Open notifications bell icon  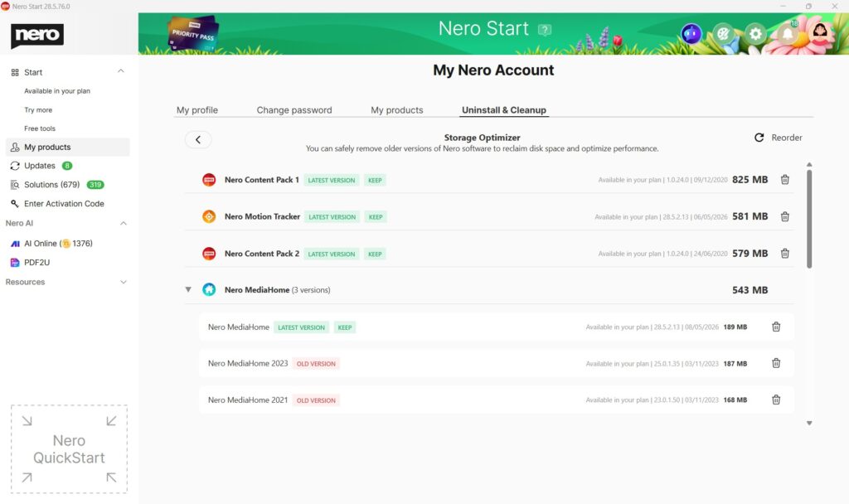point(788,33)
